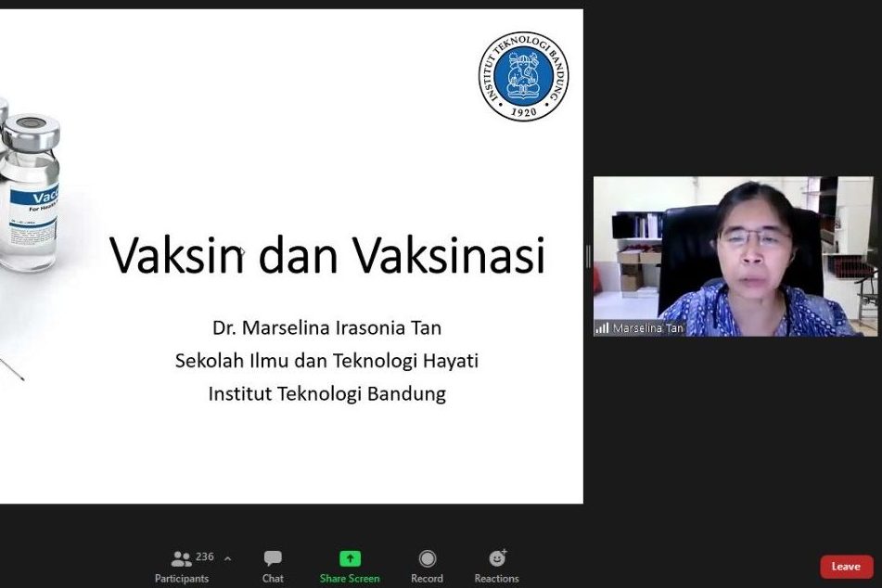
Task: Click the divider handle beside the video panel
Action: tap(588, 257)
